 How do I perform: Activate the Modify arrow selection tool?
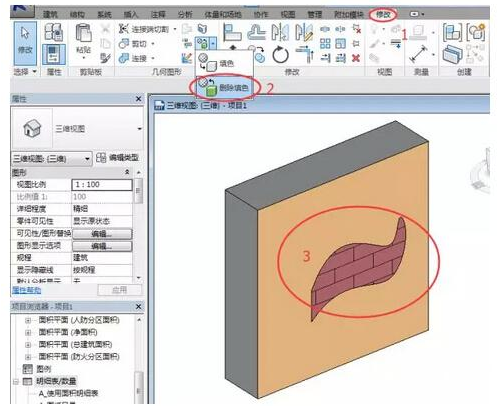click(x=25, y=43)
